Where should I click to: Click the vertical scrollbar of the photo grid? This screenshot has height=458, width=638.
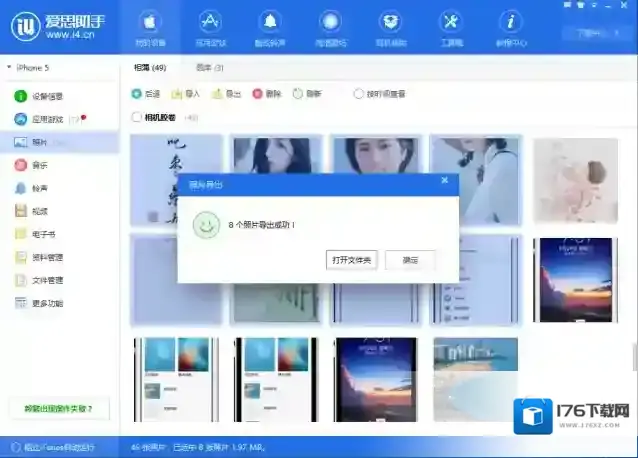[x=634, y=357]
